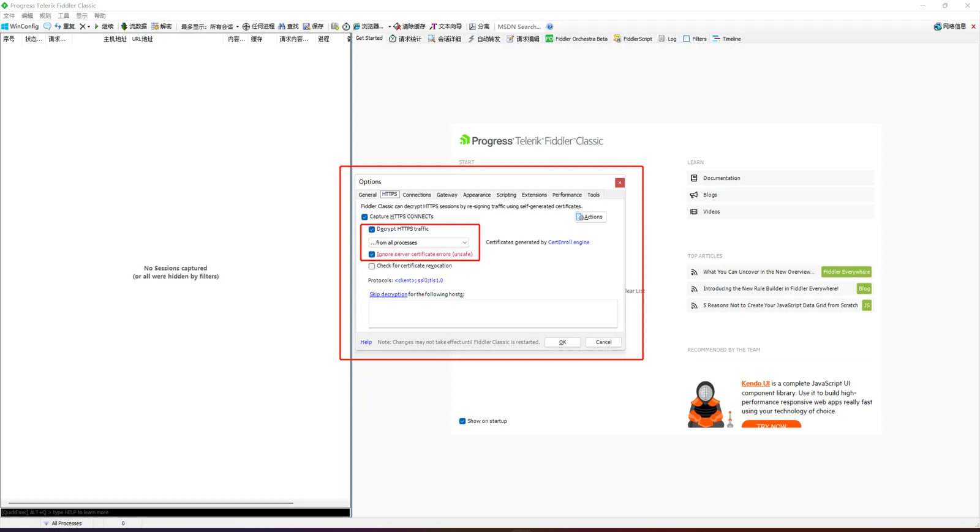
Task: Switch to the Performance options tab
Action: pos(567,195)
